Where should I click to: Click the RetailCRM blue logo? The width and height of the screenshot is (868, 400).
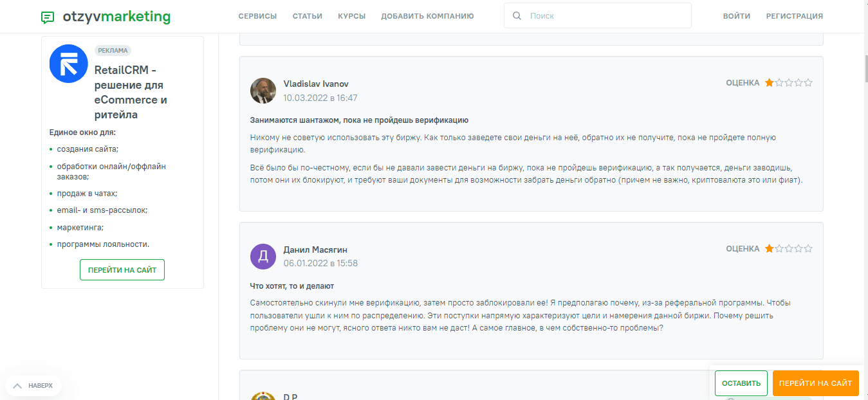[x=68, y=64]
